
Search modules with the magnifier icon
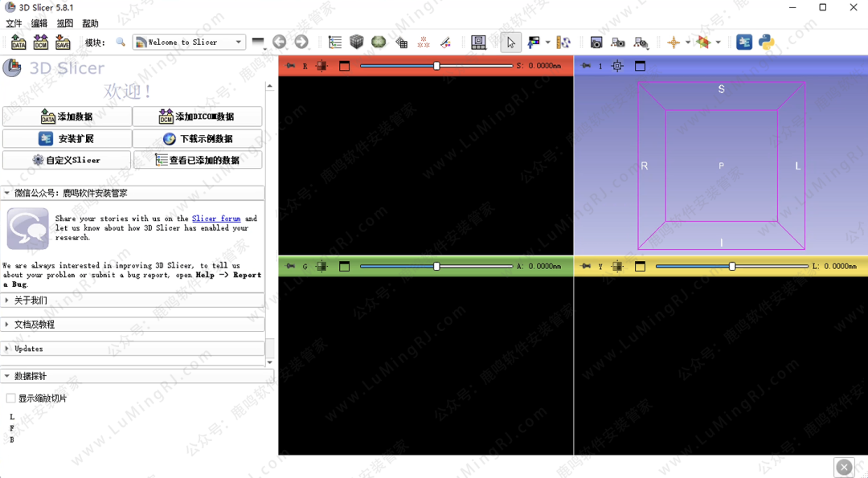121,42
